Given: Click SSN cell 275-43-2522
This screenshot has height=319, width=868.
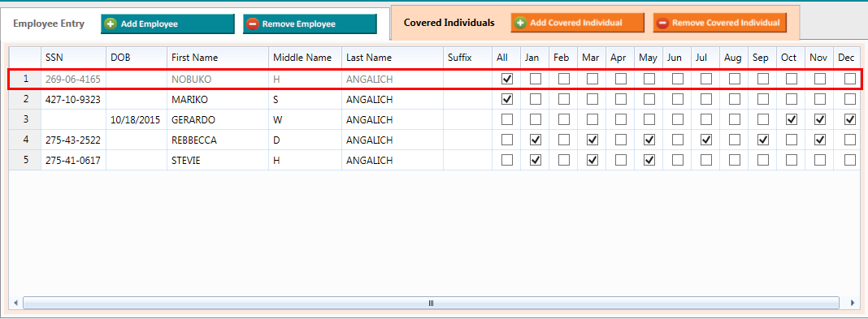Looking at the screenshot, I should click(74, 140).
